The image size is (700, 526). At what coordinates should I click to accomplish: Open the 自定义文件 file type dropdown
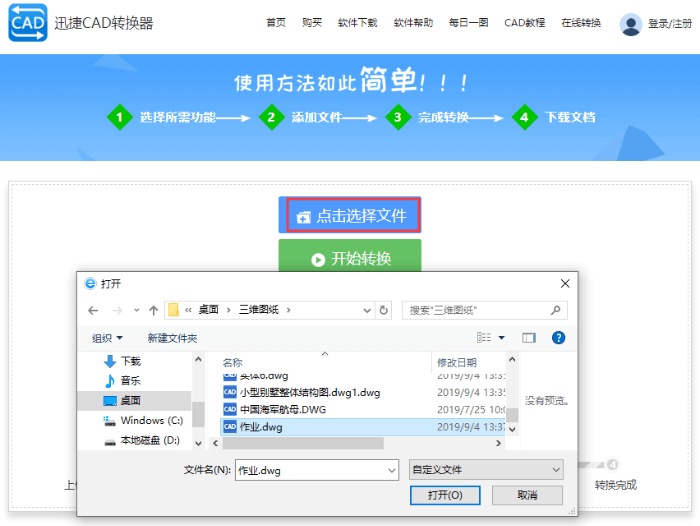(486, 470)
